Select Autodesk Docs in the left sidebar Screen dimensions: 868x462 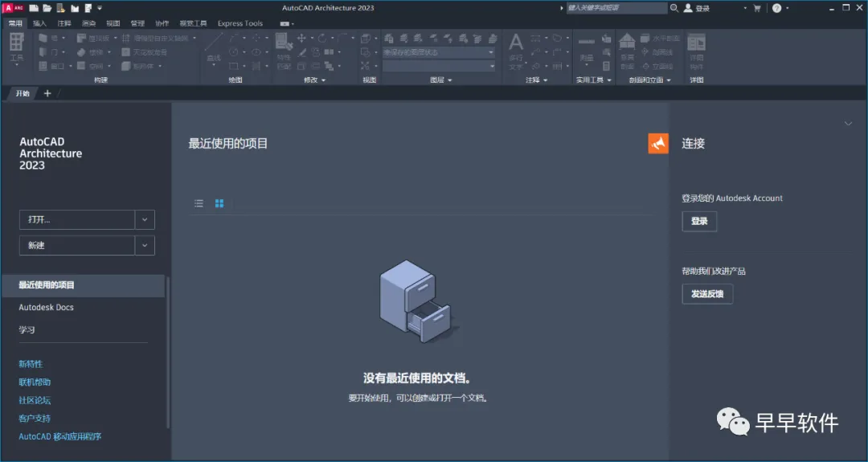click(46, 307)
